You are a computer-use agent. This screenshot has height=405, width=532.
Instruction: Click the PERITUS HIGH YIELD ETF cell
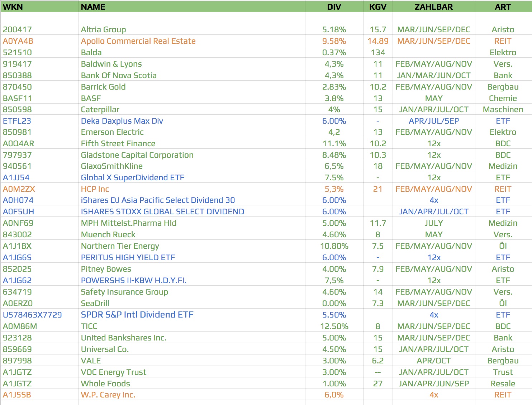192,257
